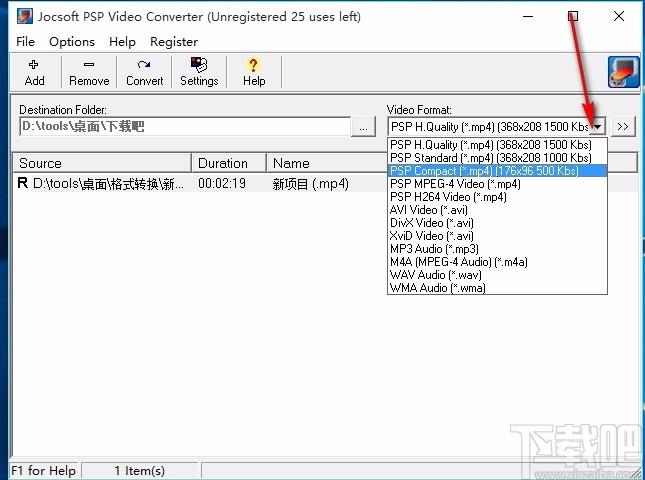Choose DivX Video (*.avi) format
The height and width of the screenshot is (480, 645).
pos(497,223)
